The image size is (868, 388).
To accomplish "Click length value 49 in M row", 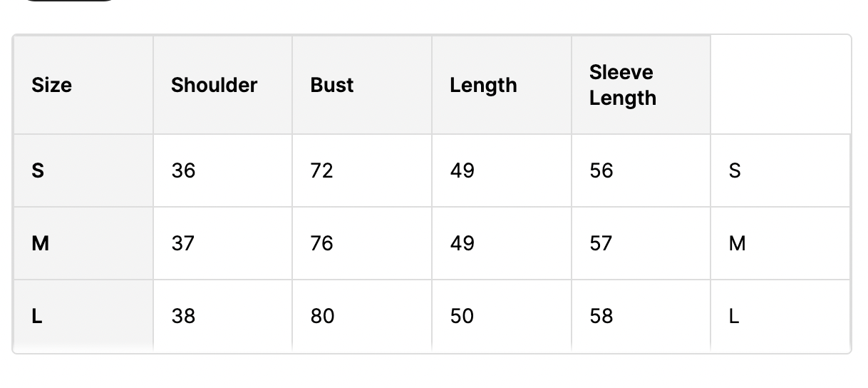I will pyautogui.click(x=462, y=244).
